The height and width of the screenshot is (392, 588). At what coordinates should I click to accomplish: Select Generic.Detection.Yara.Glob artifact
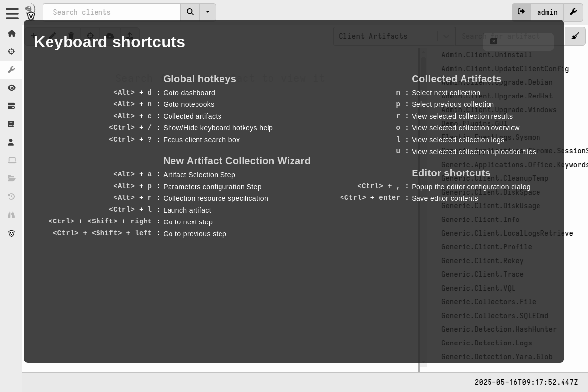[x=497, y=357]
